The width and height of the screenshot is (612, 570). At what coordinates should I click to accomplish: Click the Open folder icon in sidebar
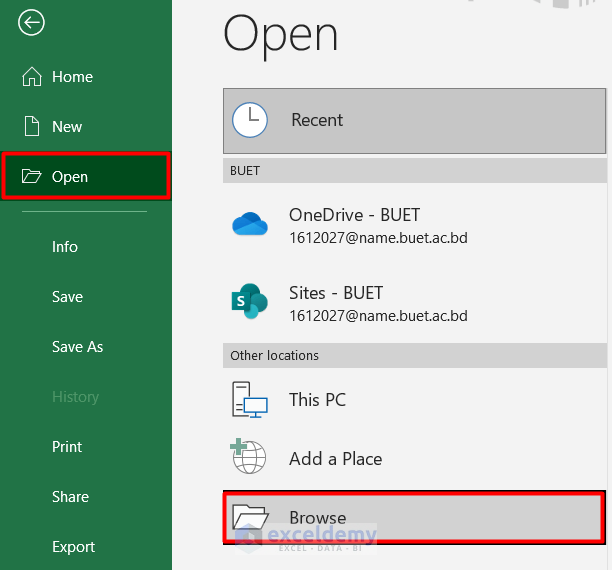(x=31, y=176)
